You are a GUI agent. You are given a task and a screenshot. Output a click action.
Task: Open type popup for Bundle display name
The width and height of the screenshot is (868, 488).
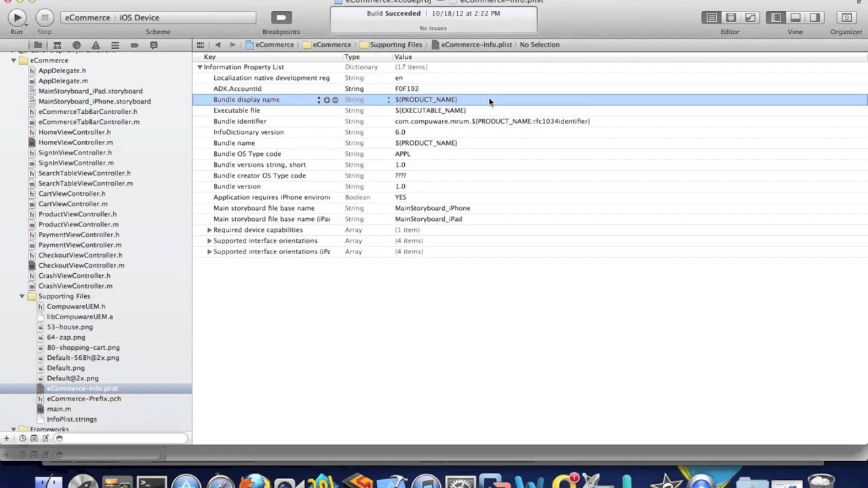pyautogui.click(x=389, y=100)
